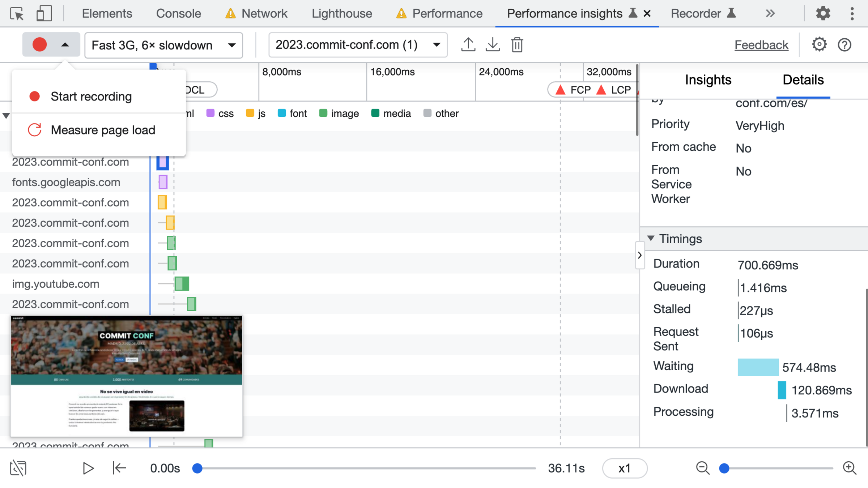
Task: Click the zoom level slider handle
Action: click(x=724, y=468)
